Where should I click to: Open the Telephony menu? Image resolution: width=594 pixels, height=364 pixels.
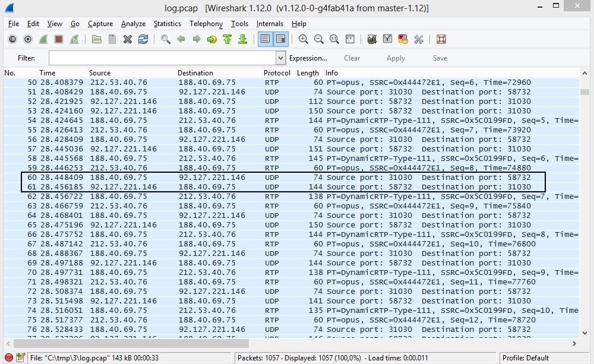(x=206, y=24)
